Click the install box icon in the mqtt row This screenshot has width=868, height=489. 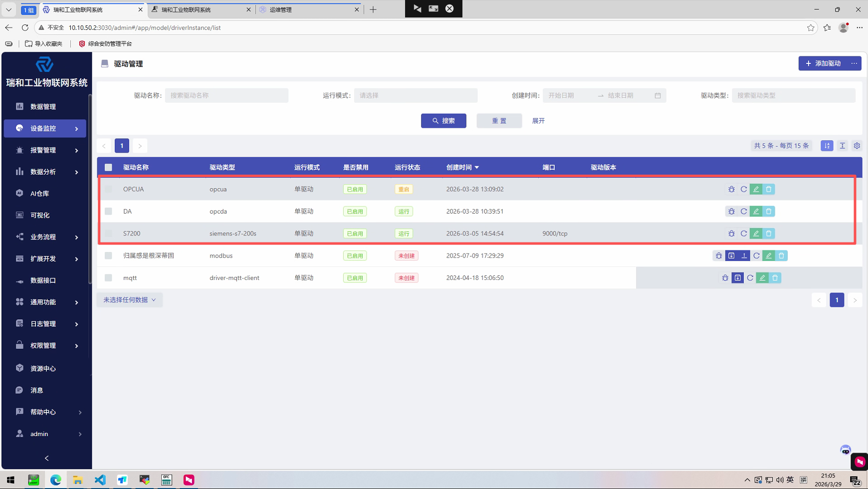tap(737, 278)
